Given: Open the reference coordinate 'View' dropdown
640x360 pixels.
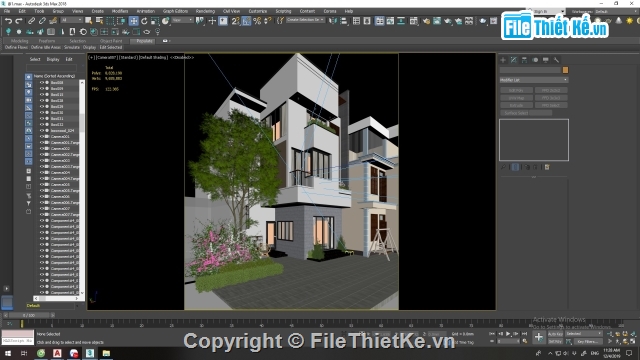Looking at the screenshot, I should 182,20.
